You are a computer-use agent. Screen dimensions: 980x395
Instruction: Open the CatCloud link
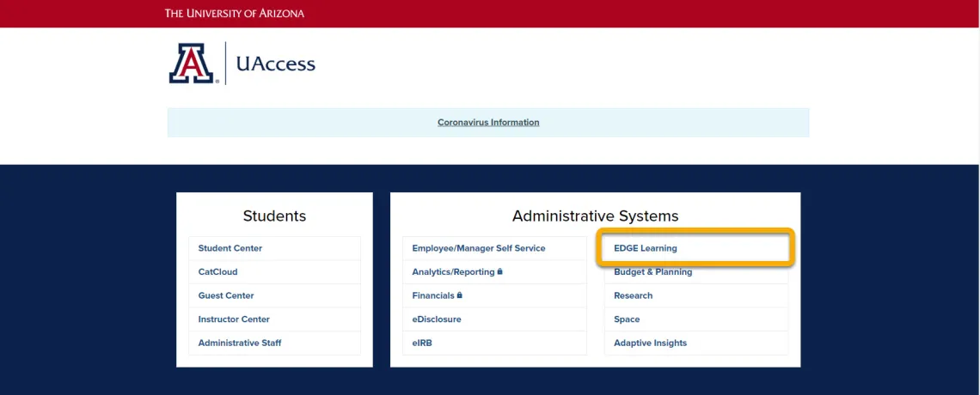[217, 272]
